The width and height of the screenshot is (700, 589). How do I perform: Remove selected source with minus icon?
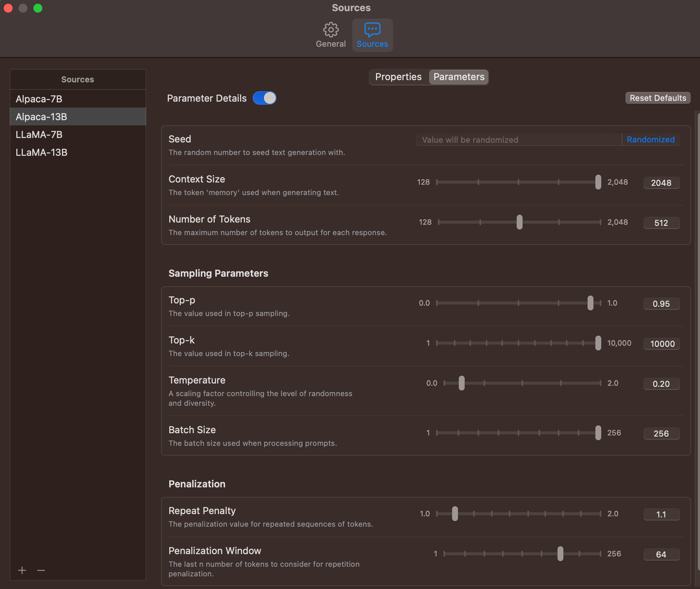41,570
